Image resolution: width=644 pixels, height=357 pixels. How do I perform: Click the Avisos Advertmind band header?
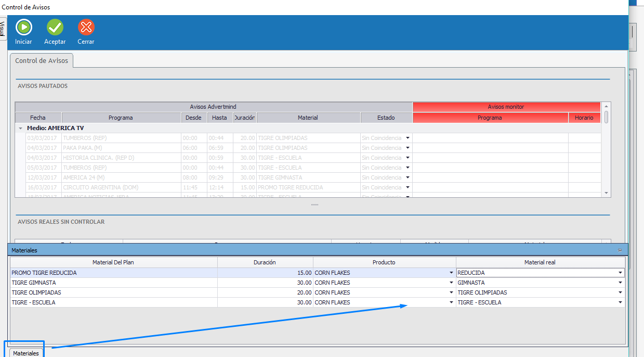[x=213, y=107]
